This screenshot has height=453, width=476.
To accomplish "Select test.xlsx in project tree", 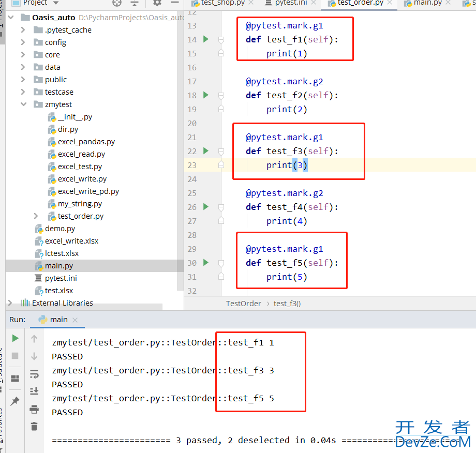I will coord(59,291).
